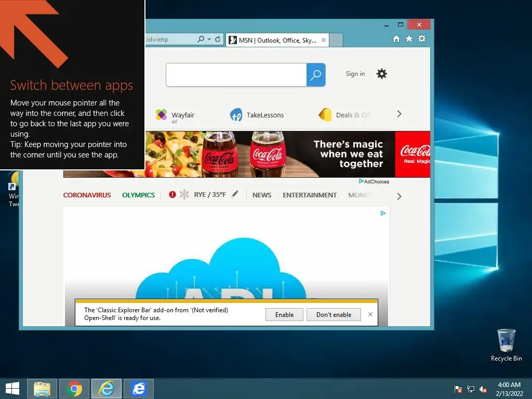Image resolution: width=532 pixels, height=399 pixels.
Task: Select the Recycle Bin desktop icon
Action: (x=506, y=345)
